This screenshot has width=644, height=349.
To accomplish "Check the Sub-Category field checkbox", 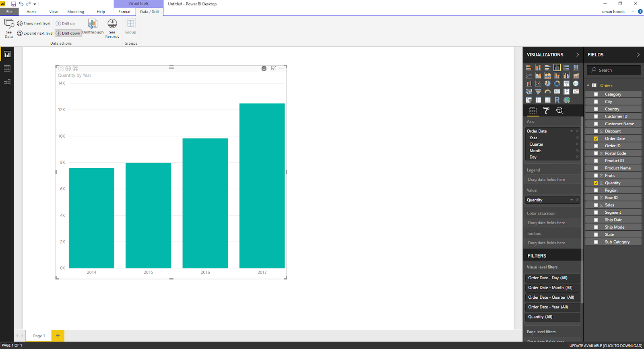I will [596, 242].
